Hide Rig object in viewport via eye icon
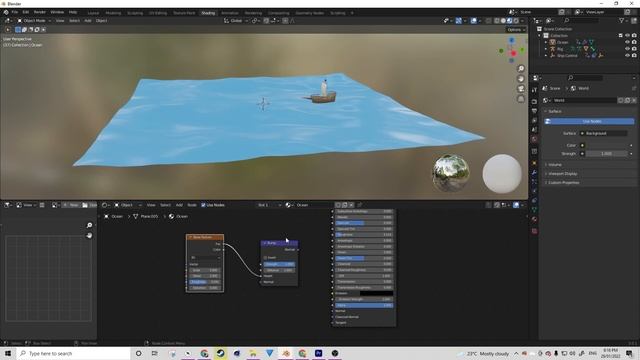Viewport: 640px width, 360px height. (x=627, y=49)
